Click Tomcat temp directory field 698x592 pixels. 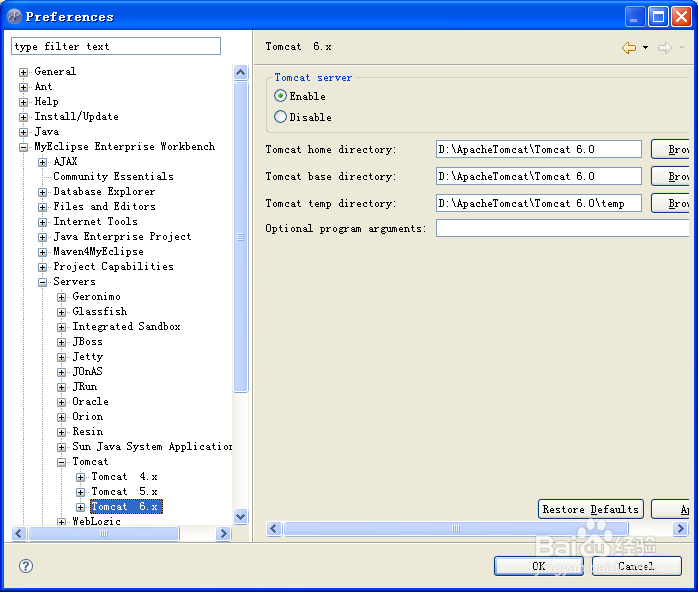(x=539, y=203)
